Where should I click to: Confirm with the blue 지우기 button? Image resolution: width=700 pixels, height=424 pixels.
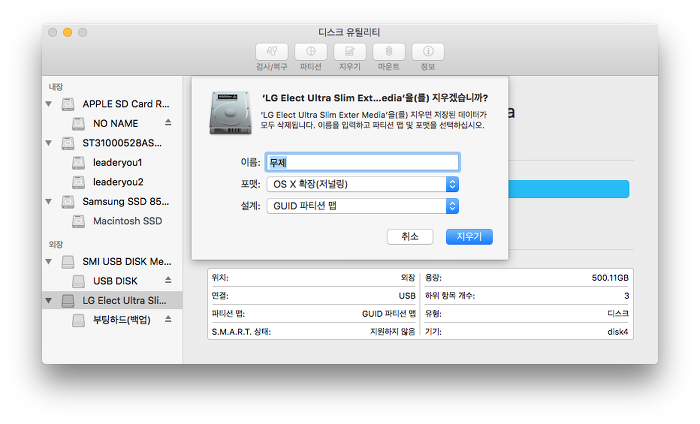(469, 237)
